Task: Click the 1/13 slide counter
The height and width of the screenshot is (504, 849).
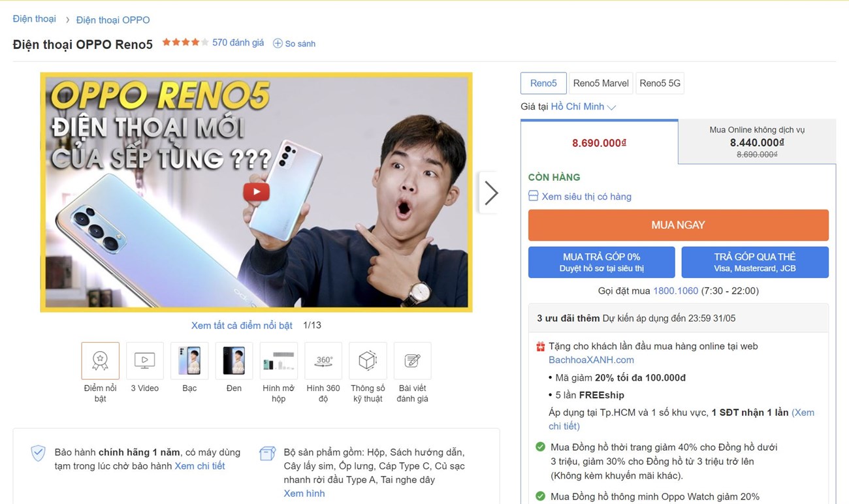Action: (x=312, y=325)
